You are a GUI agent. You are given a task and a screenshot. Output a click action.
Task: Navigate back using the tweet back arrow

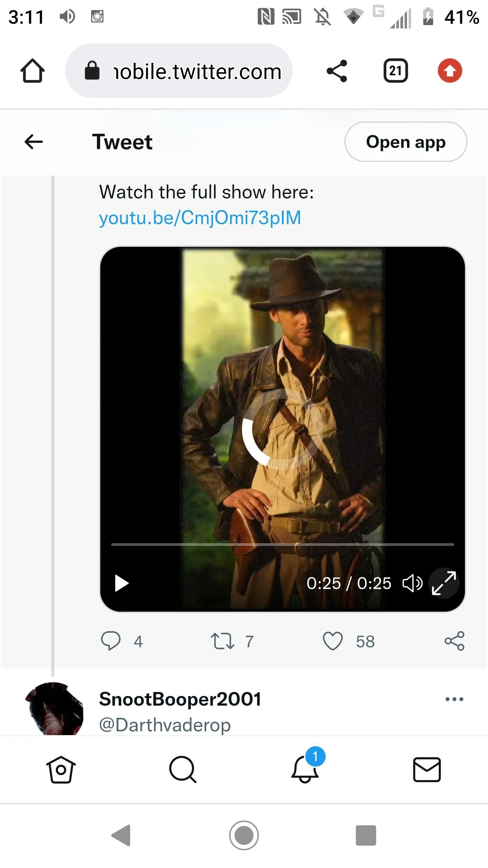(33, 142)
